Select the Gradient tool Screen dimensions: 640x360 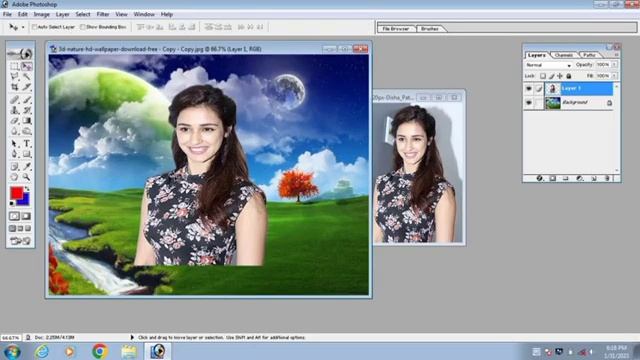(x=27, y=121)
